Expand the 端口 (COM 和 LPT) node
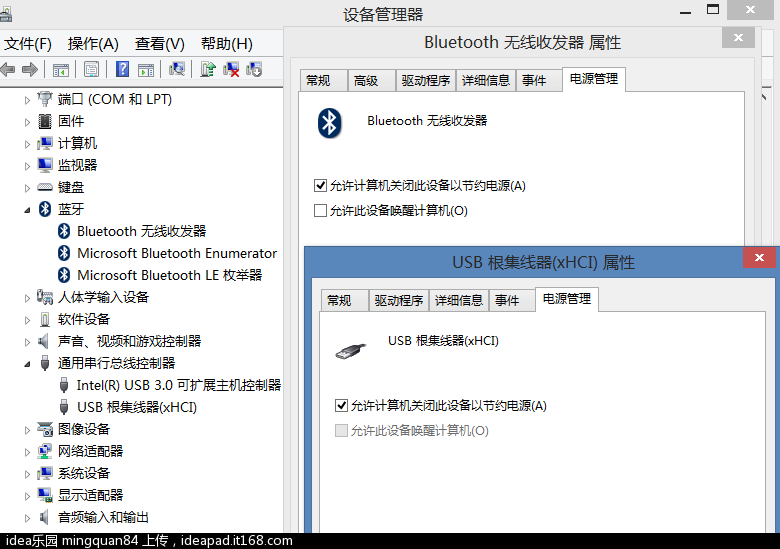Screen dimensions: 780x549 pos(27,100)
